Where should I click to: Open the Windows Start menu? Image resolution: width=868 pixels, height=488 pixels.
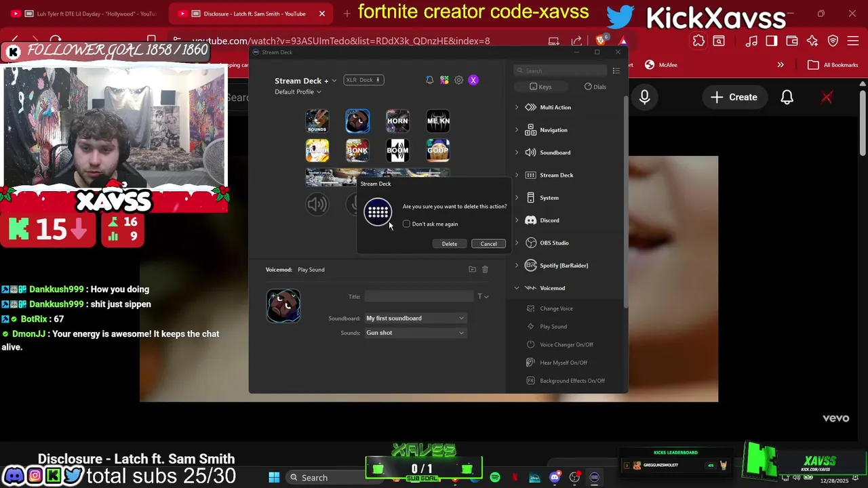[274, 478]
